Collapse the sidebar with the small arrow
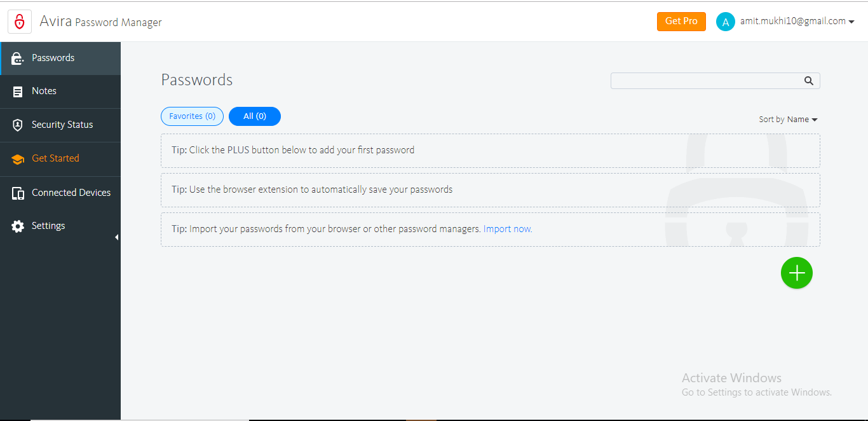 pos(116,237)
